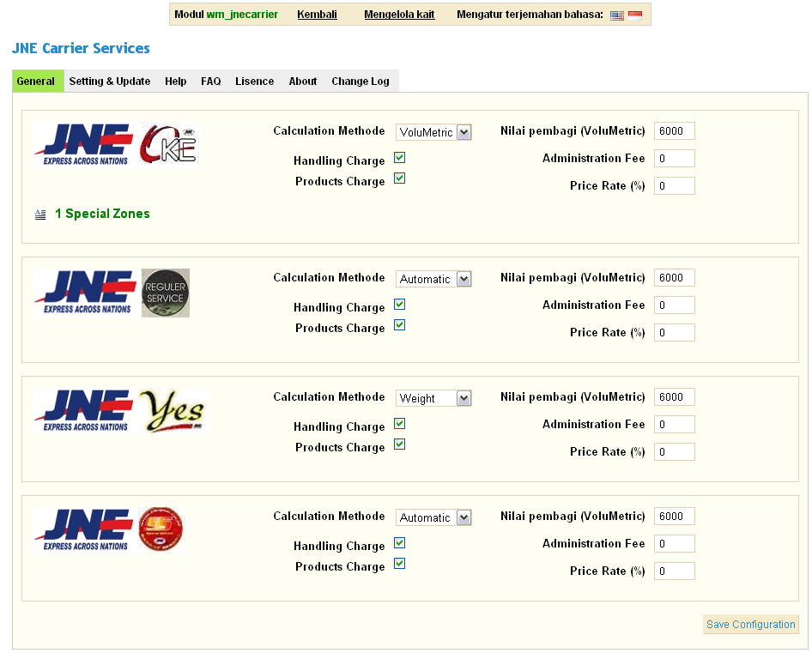Click the Kembali link
The height and width of the screenshot is (653, 812).
pos(317,15)
